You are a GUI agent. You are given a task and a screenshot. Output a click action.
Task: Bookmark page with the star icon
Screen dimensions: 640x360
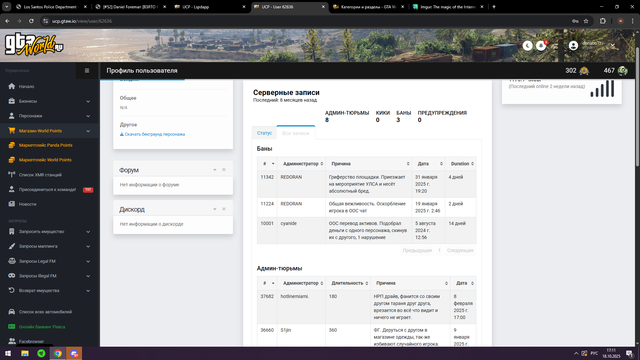coord(586,21)
